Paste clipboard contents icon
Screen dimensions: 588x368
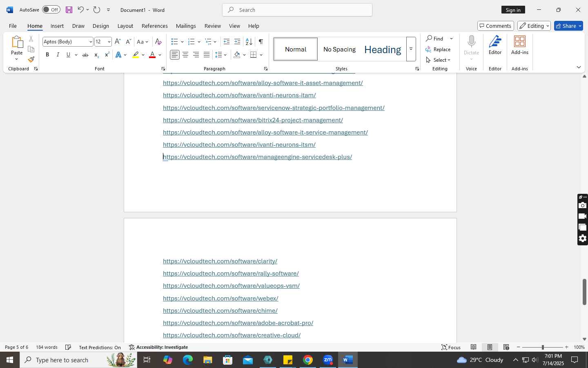(x=17, y=42)
